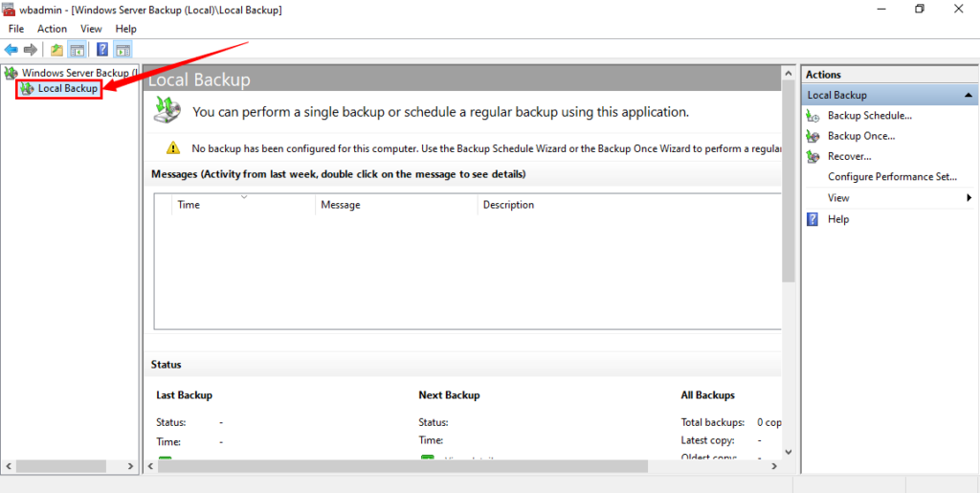Click the Recover icon in Actions
This screenshot has width=980, height=493.
813,156
